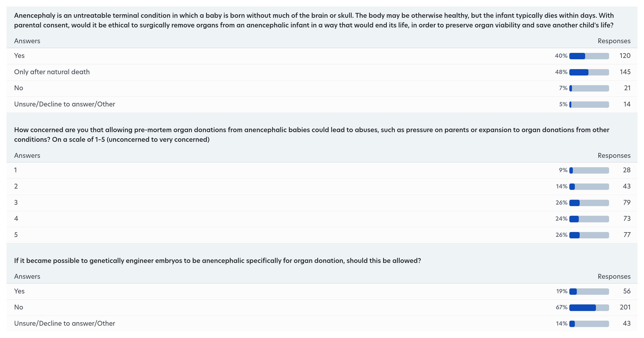Click the 120 response count
Screen dimensions: 644x338
625,56
